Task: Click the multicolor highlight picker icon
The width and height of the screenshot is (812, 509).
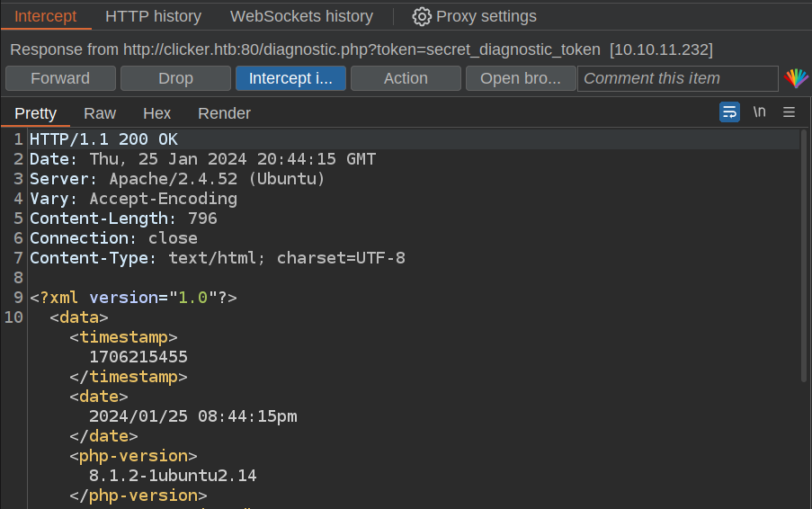Action: point(796,78)
